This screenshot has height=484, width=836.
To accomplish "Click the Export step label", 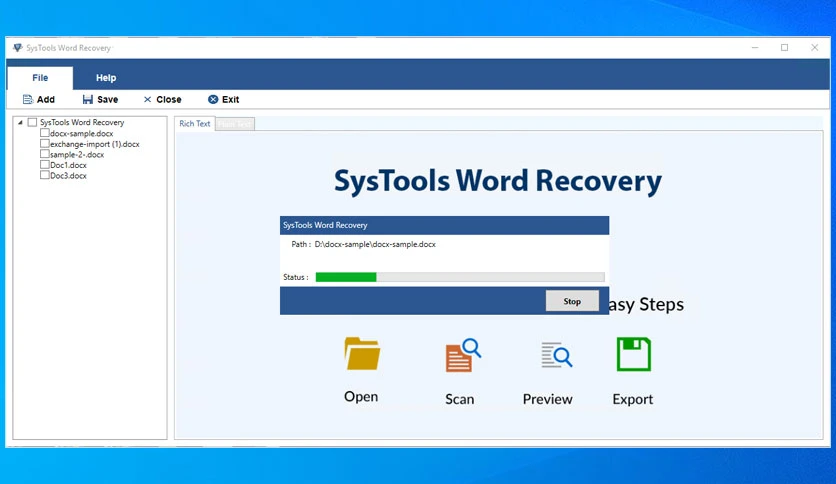I will pos(632,399).
